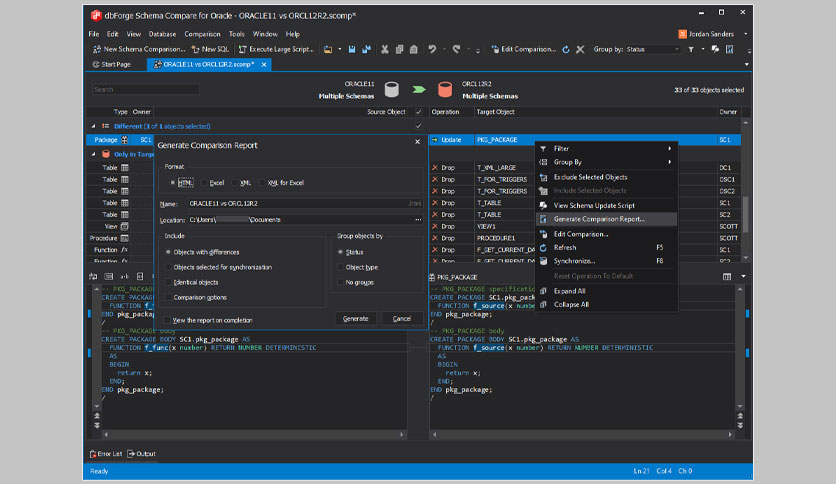Select the XML for Excel format option
This screenshot has width=836, height=484.
(x=262, y=182)
